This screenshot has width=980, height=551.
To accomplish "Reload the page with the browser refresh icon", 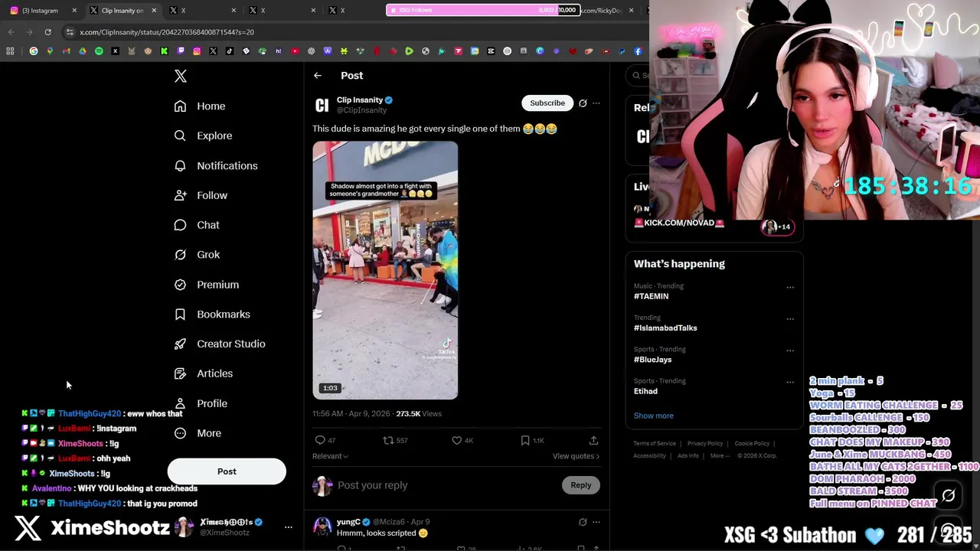I will tap(47, 32).
